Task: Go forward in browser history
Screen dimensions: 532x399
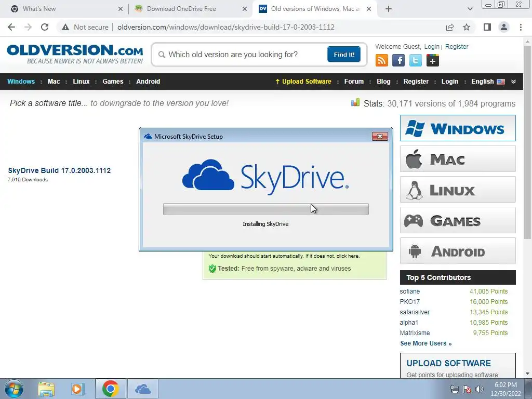Action: pos(28,27)
